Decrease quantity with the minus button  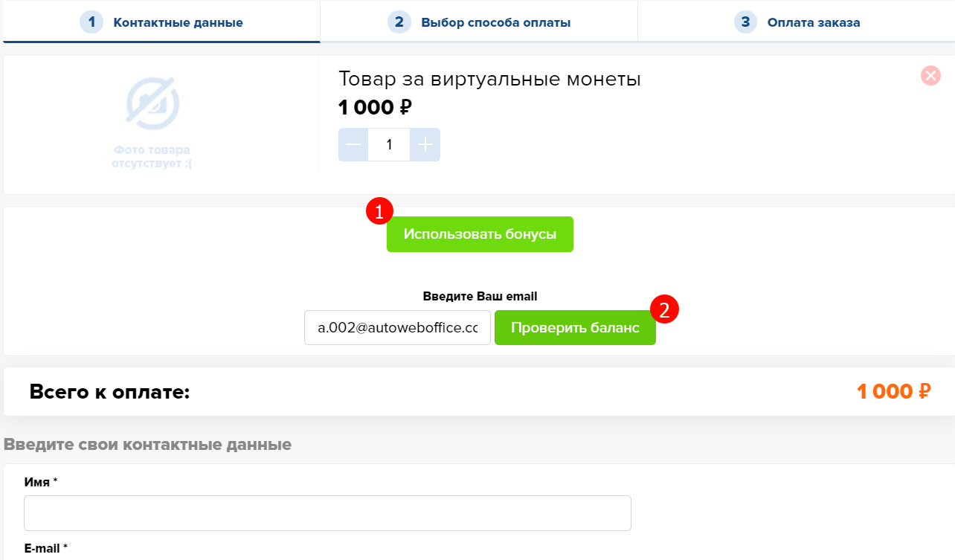click(353, 145)
